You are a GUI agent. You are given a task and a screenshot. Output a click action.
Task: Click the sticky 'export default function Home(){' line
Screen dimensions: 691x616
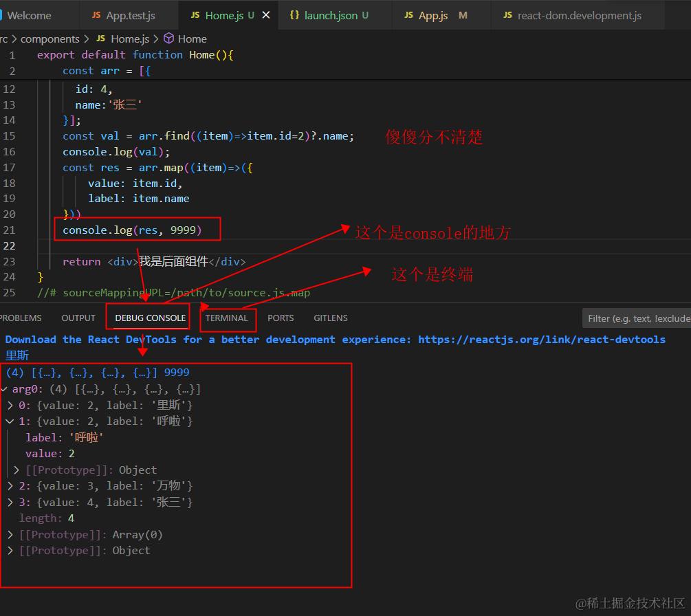click(135, 55)
